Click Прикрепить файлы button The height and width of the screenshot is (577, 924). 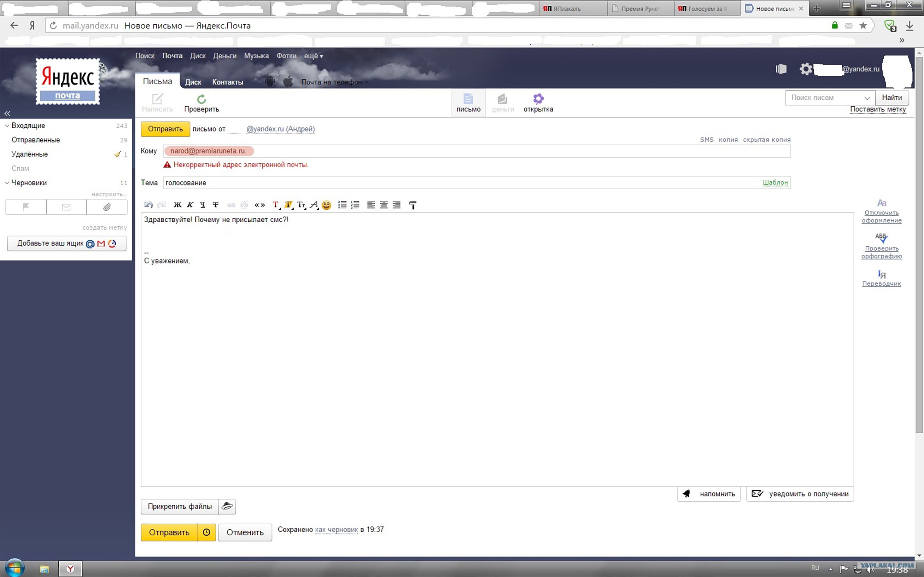(180, 506)
